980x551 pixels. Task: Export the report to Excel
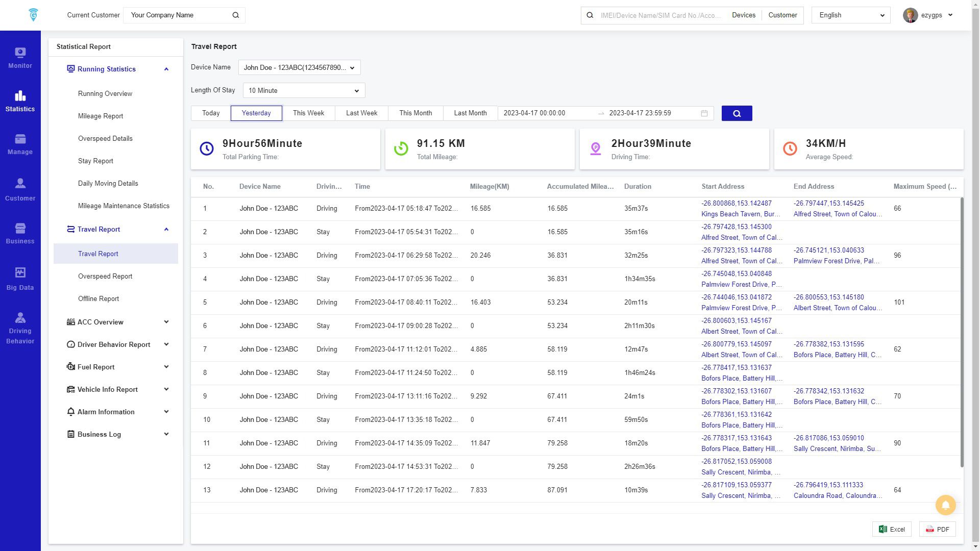click(891, 529)
